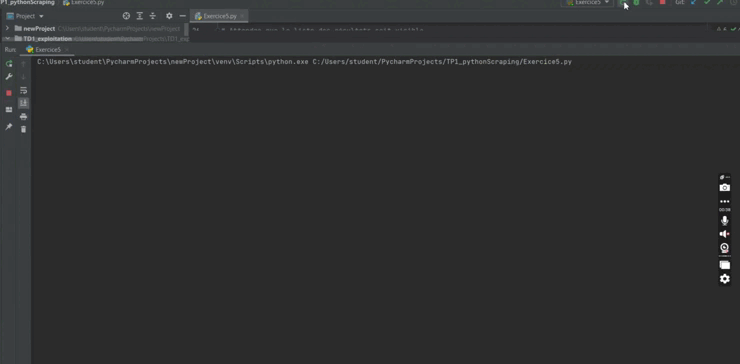
Task: Open run configuration wrench icon
Action: (x=8, y=76)
